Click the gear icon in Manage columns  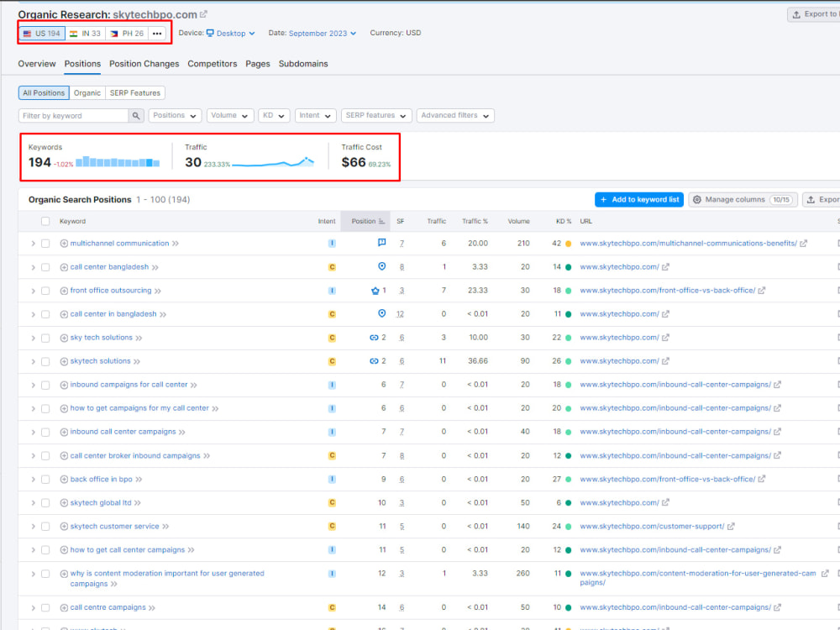(x=697, y=199)
